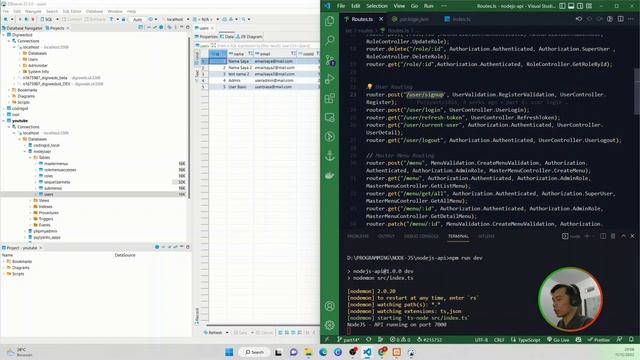This screenshot has width=640, height=360.
Task: Open the package.json editor tab
Action: [x=413, y=19]
